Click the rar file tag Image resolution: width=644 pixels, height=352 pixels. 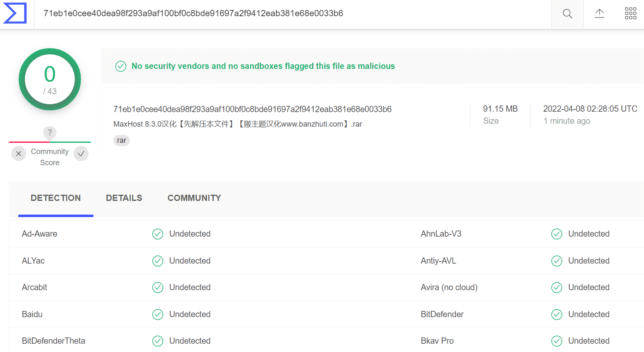pyautogui.click(x=122, y=140)
